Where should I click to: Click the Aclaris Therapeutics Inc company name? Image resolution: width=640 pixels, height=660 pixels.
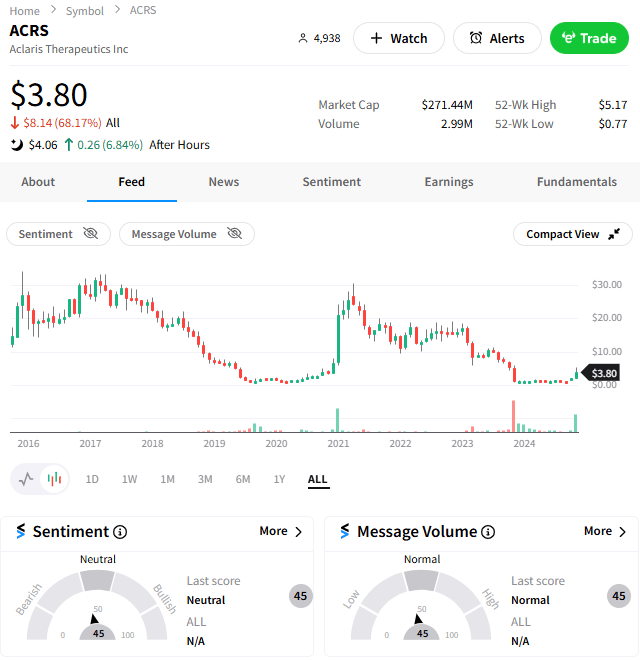[x=69, y=49]
